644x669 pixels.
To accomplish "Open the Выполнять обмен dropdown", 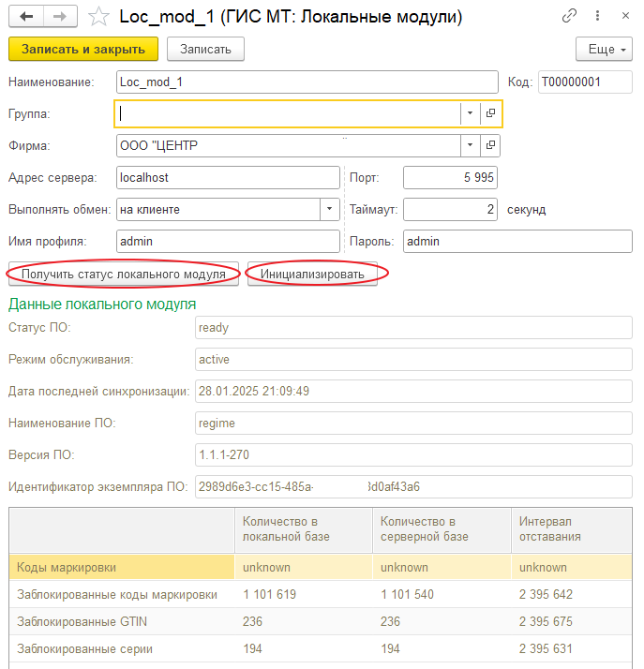I will click(x=329, y=210).
